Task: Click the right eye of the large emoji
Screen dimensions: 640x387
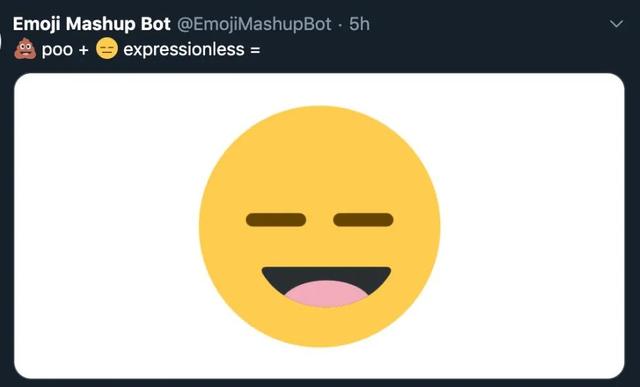Action: pos(363,220)
